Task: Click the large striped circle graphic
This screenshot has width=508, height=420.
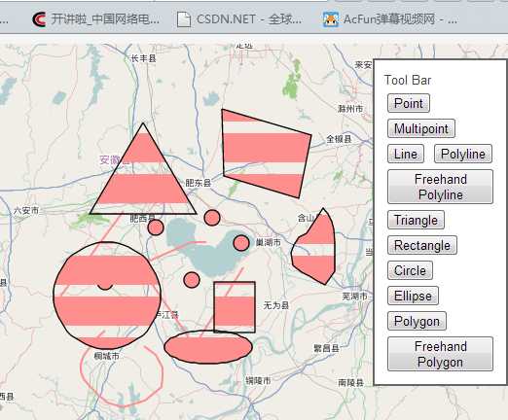Action: point(107,296)
